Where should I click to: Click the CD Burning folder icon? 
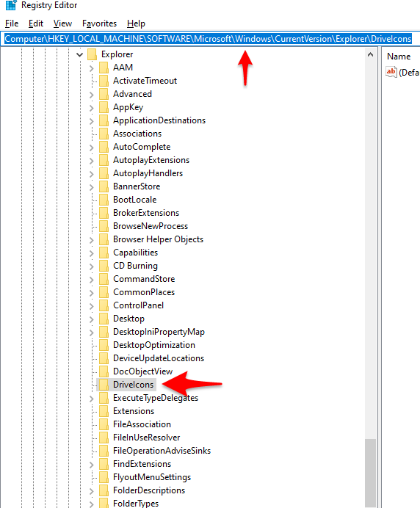[104, 266]
